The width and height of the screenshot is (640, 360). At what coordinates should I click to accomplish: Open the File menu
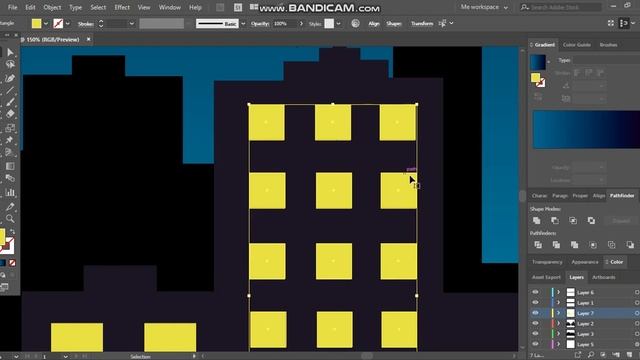coord(13,7)
